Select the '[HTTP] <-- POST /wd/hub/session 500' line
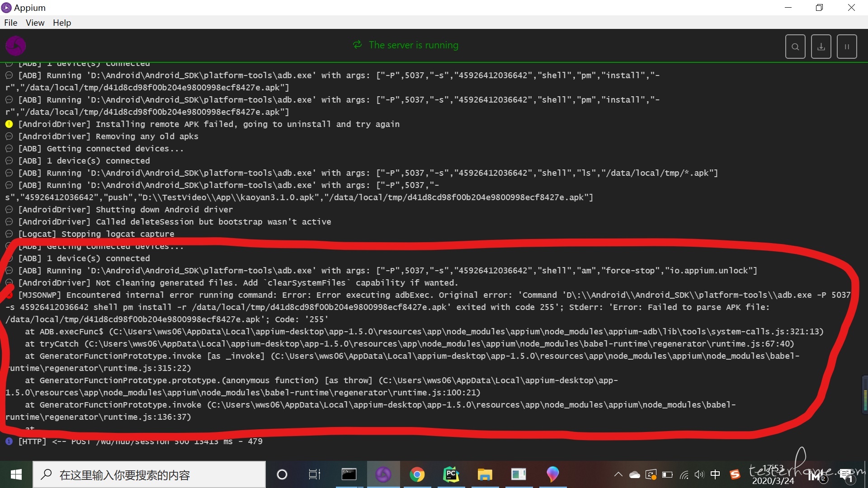This screenshot has height=488, width=868. [x=140, y=441]
